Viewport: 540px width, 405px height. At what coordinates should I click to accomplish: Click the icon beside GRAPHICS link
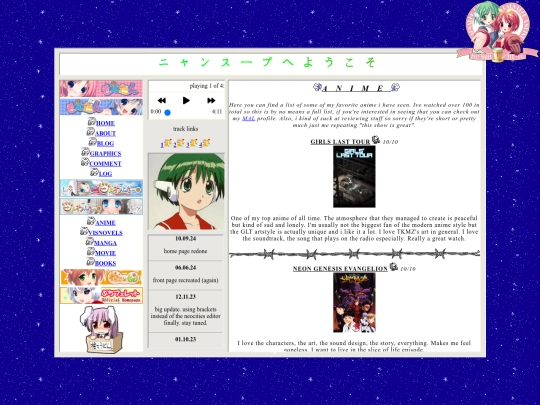coord(85,152)
